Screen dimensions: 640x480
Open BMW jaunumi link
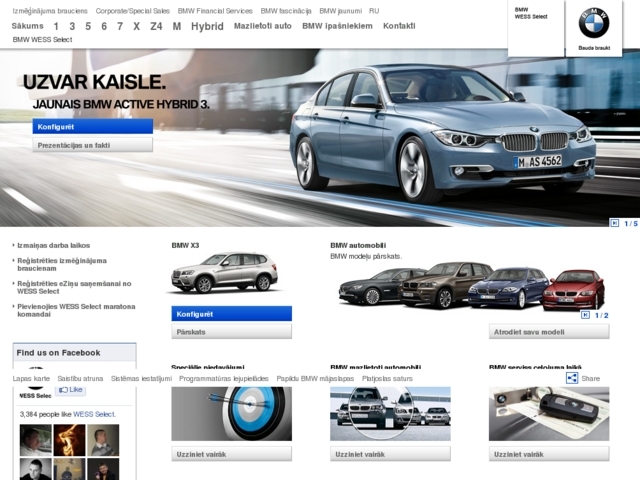[340, 11]
